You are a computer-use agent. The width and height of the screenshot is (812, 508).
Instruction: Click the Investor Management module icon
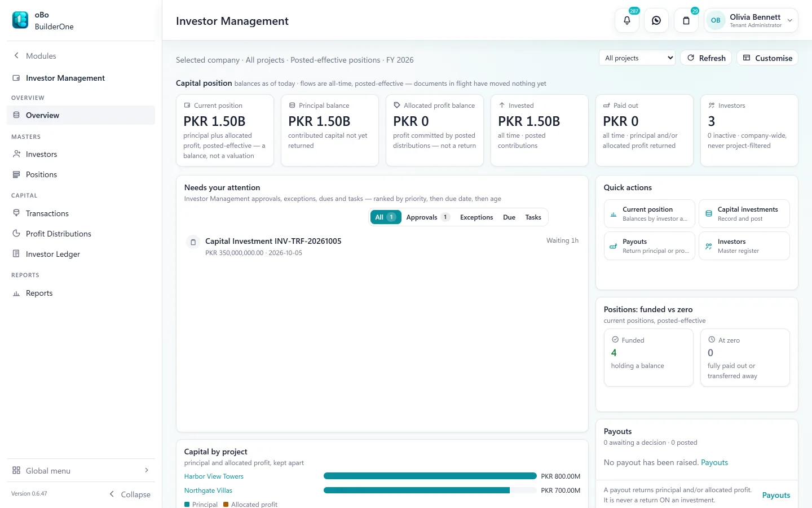point(16,78)
